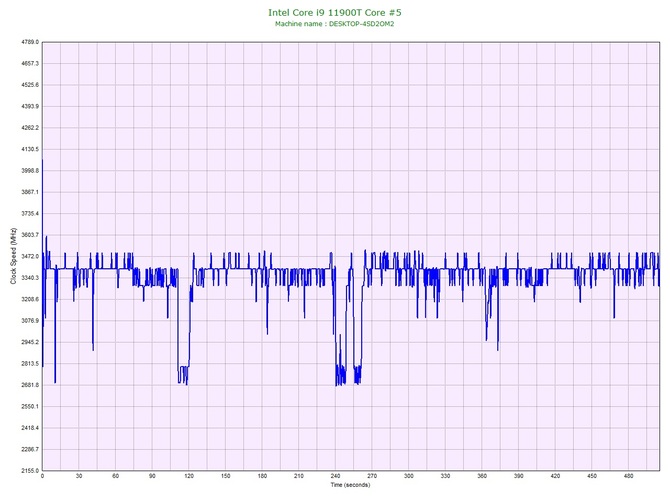The image size is (670, 502).
Task: Click the y-axis value 2286.7
Action: point(30,449)
